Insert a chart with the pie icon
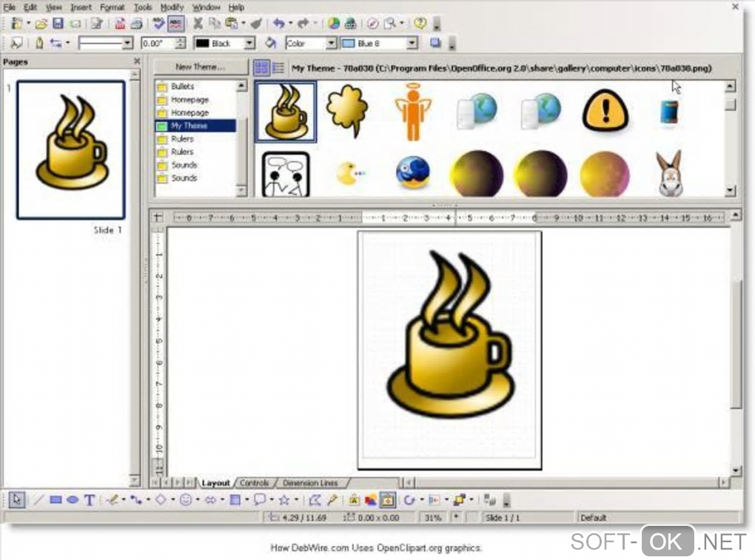 (333, 23)
